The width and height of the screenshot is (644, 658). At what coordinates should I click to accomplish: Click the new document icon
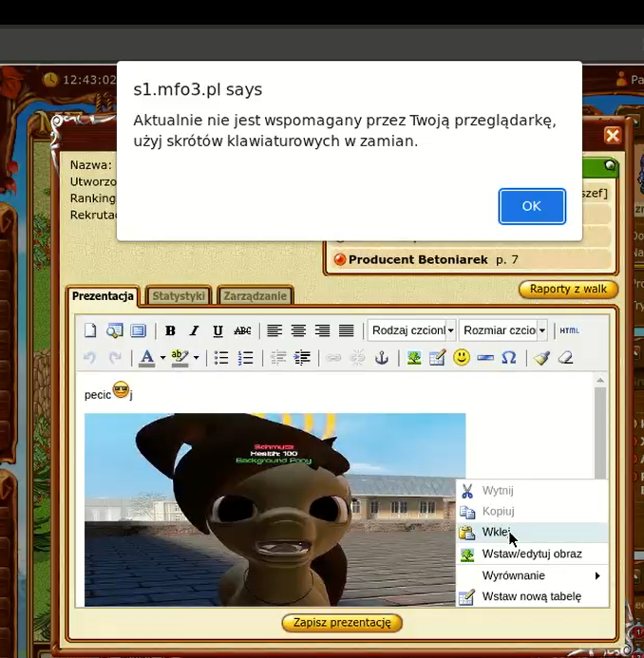91,331
